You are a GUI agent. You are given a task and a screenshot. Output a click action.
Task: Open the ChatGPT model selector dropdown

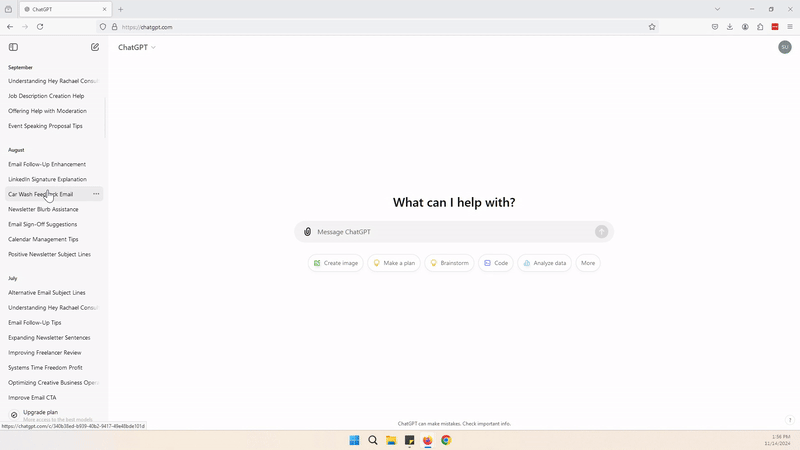point(137,47)
